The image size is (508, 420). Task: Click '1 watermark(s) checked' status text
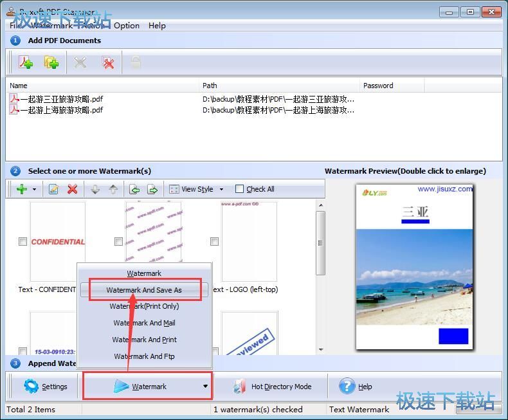[258, 410]
